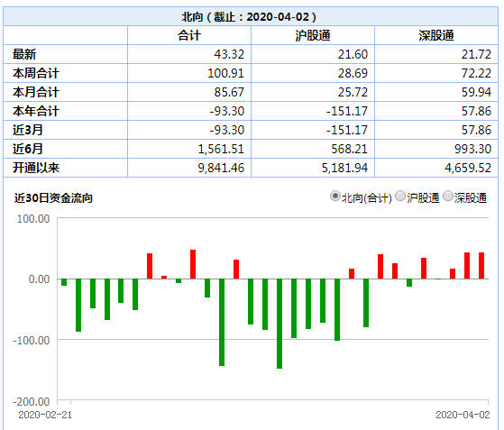
Task: Click the 近6月 深股通 value 993.30
Action: (x=472, y=149)
